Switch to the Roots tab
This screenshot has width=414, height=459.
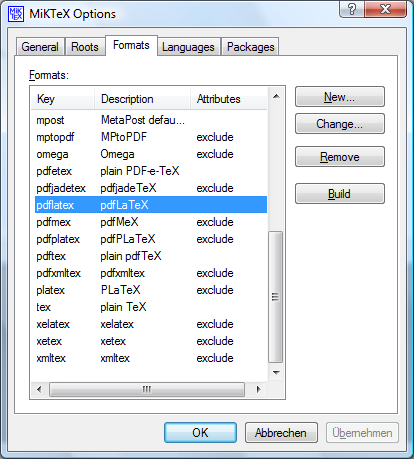pyautogui.click(x=85, y=47)
